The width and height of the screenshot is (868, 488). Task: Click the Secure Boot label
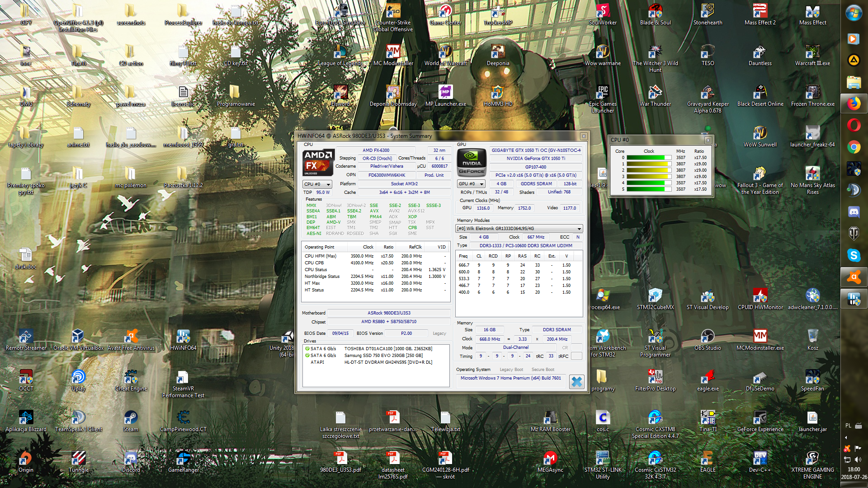pyautogui.click(x=542, y=370)
